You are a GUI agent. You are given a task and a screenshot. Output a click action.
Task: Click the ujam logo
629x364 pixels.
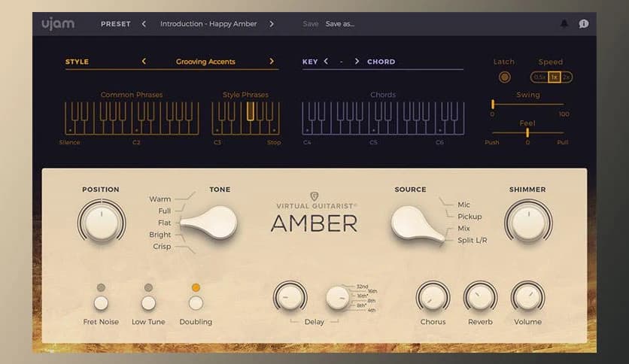pos(58,24)
